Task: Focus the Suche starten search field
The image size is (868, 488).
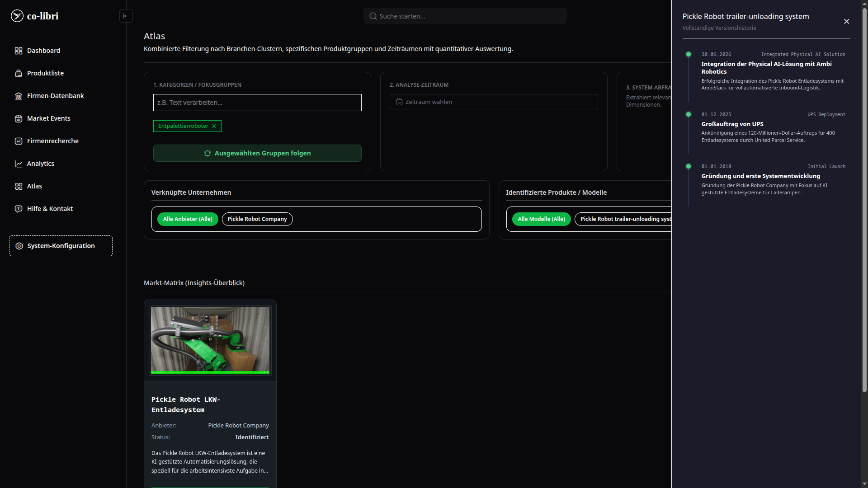Action: tap(465, 16)
